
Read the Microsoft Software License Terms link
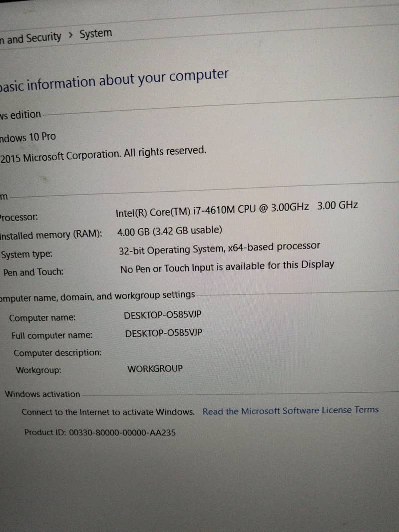[x=290, y=410]
